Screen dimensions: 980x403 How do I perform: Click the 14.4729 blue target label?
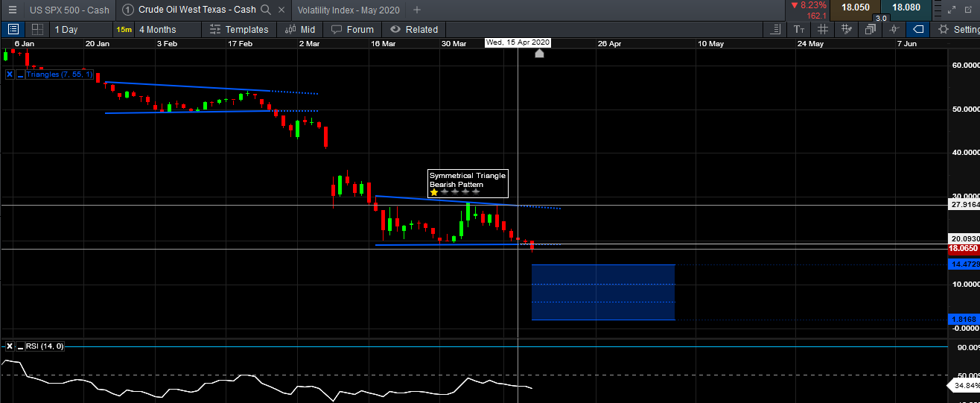[x=964, y=264]
